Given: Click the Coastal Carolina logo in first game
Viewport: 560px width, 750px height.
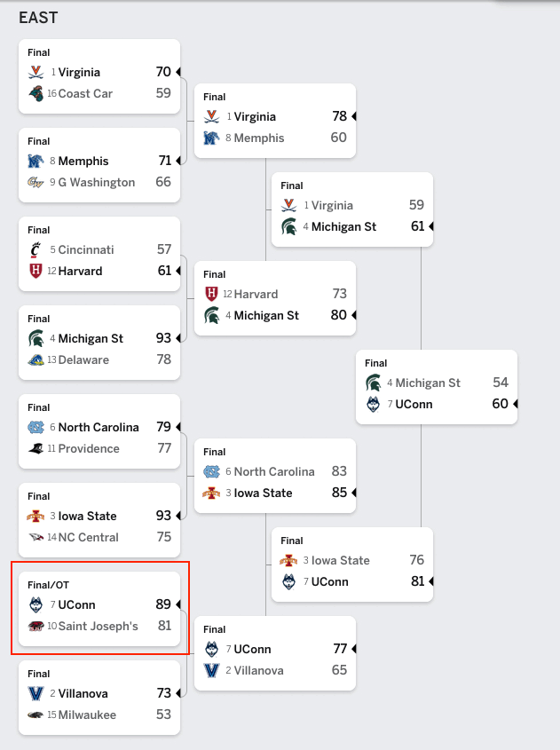Looking at the screenshot, I should (x=35, y=93).
